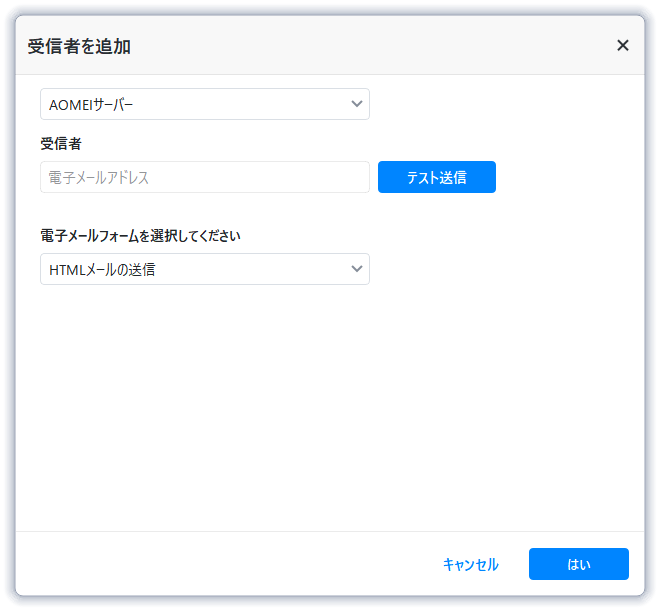The width and height of the screenshot is (660, 611).
Task: Click the キャンセル link button
Action: pos(470,564)
